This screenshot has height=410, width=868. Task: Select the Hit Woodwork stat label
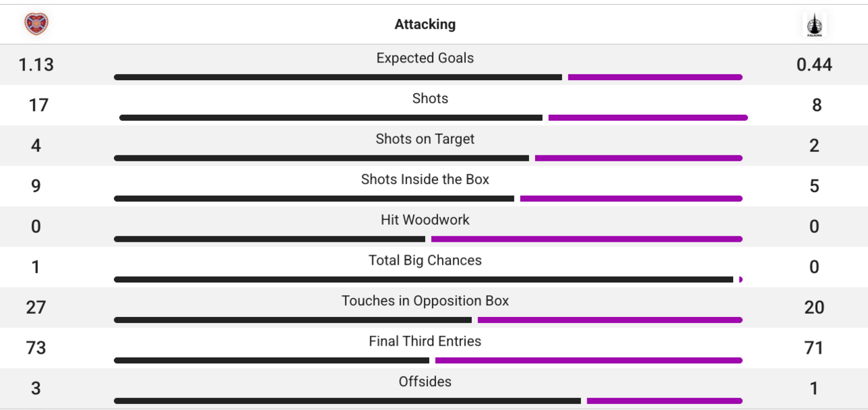pos(425,220)
